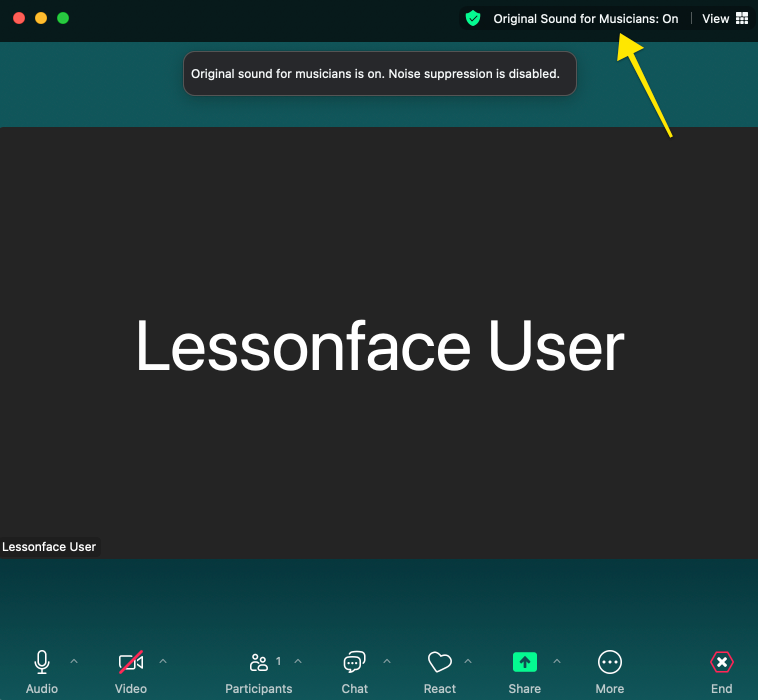
Task: Click the red End meeting icon
Action: pyautogui.click(x=721, y=663)
